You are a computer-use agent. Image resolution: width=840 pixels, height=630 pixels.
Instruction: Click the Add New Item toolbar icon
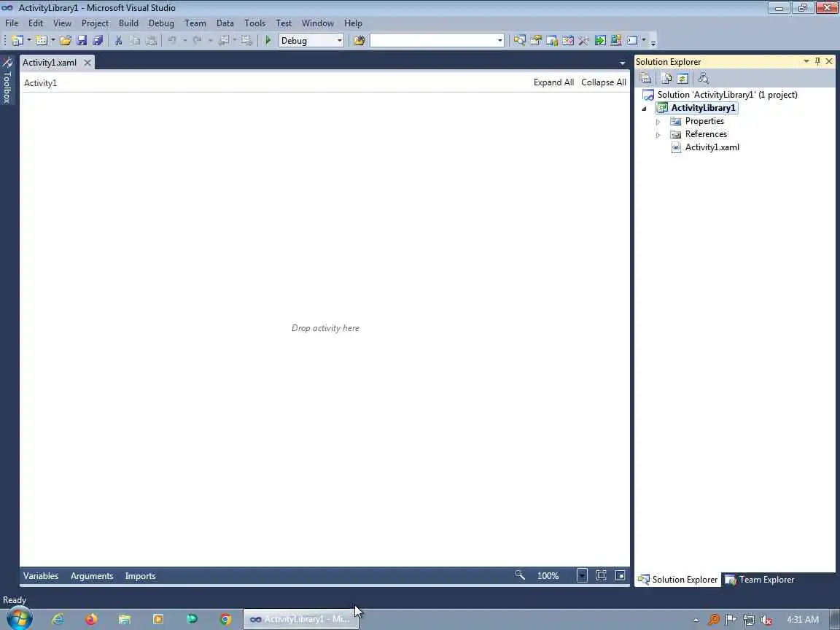pyautogui.click(x=42, y=40)
